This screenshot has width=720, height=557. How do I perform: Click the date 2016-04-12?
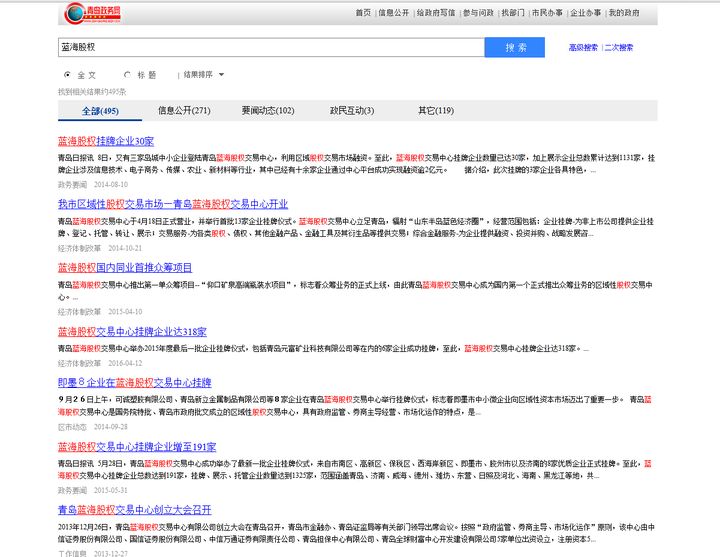point(125,363)
